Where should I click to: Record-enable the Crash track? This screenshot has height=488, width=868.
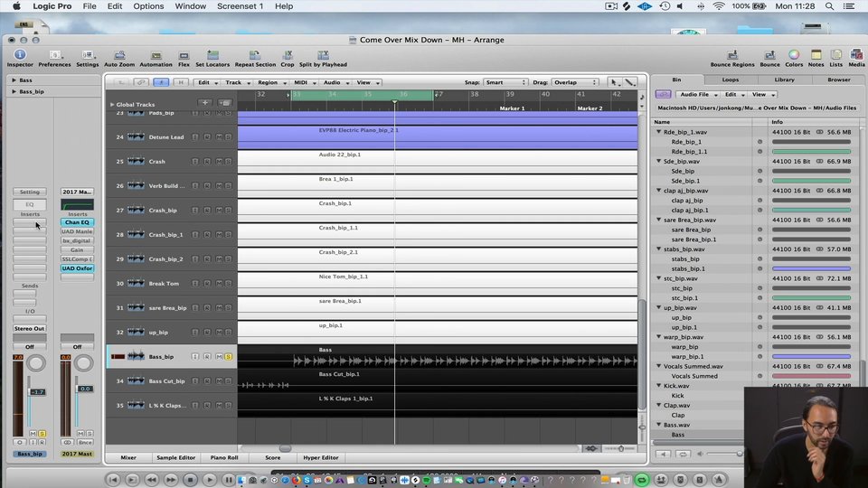click(207, 162)
